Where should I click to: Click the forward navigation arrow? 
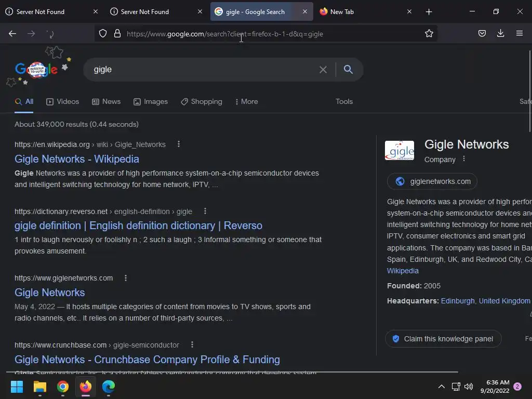click(31, 34)
